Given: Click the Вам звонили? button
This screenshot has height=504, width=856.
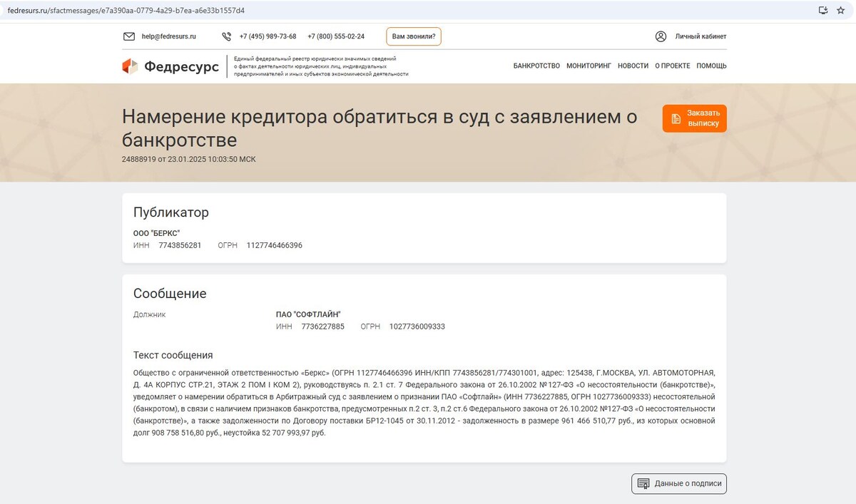Looking at the screenshot, I should (414, 36).
